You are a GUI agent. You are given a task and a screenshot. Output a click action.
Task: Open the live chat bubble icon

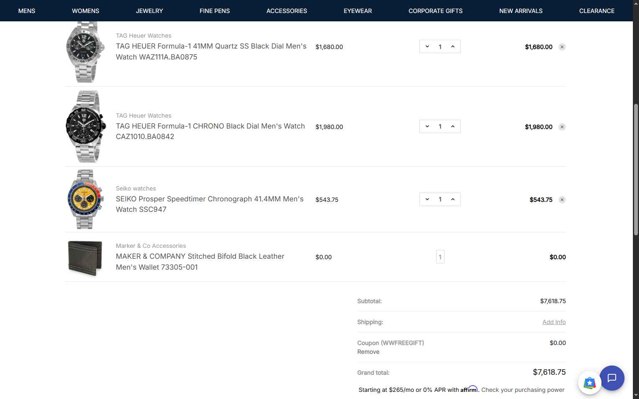pos(612,378)
